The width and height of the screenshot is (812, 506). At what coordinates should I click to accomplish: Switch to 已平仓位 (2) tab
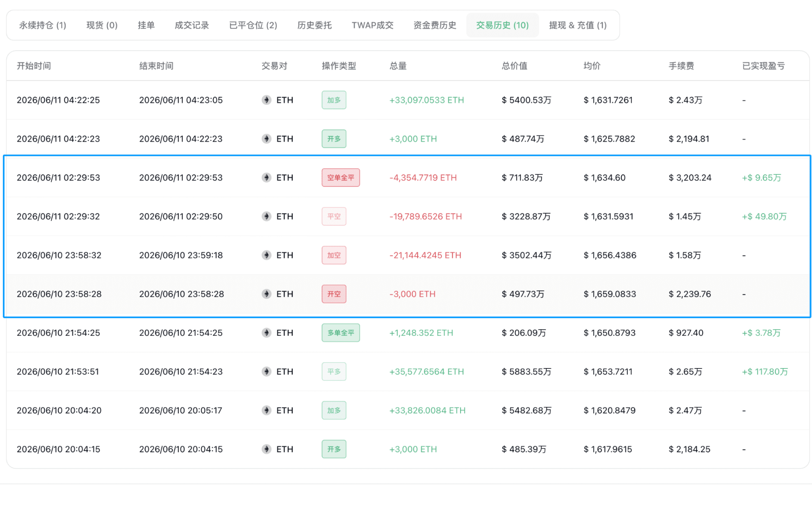tap(253, 25)
